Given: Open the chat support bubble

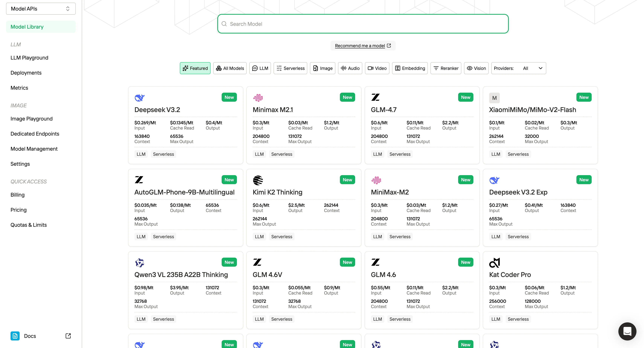Looking at the screenshot, I should [627, 331].
